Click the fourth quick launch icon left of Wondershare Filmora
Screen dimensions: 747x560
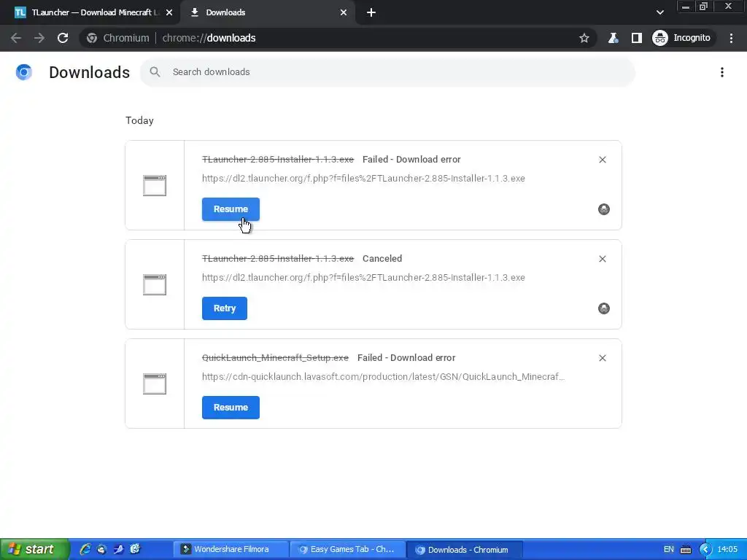[135, 549]
